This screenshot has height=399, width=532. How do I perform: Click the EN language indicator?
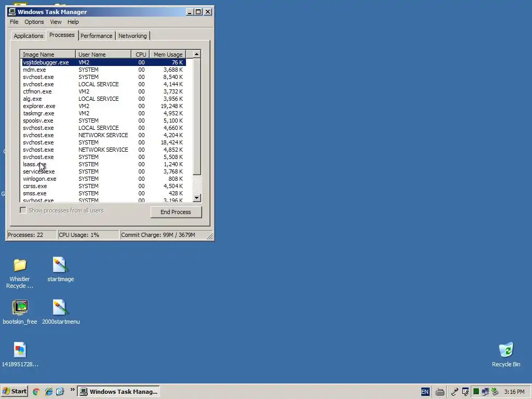click(425, 392)
